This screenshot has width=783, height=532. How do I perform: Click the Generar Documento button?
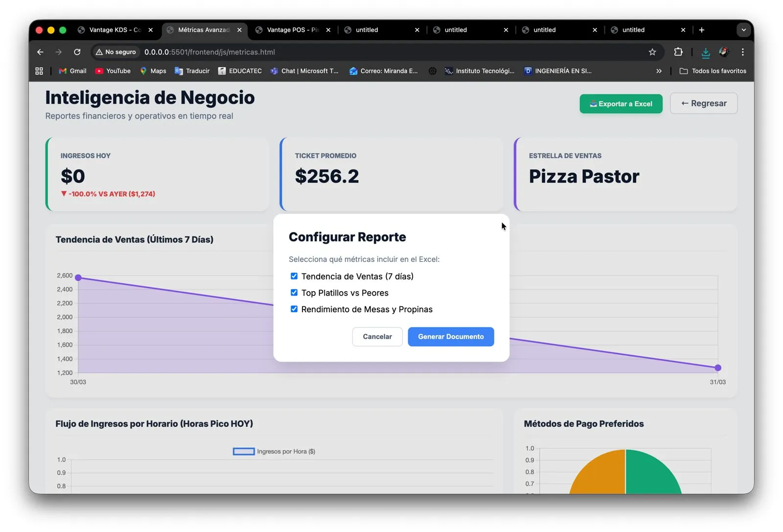click(451, 337)
